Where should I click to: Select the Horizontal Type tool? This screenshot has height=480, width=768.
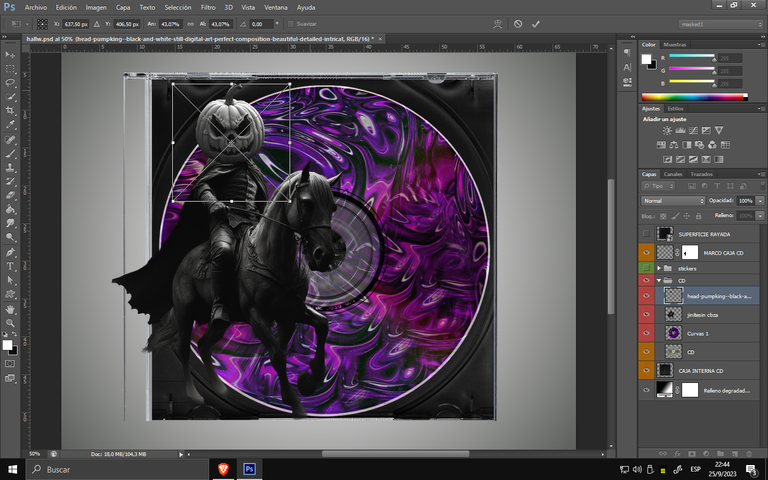coord(10,266)
